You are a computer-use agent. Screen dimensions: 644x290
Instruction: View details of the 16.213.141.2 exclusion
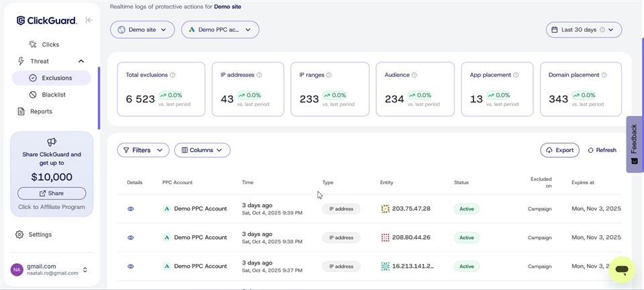131,266
